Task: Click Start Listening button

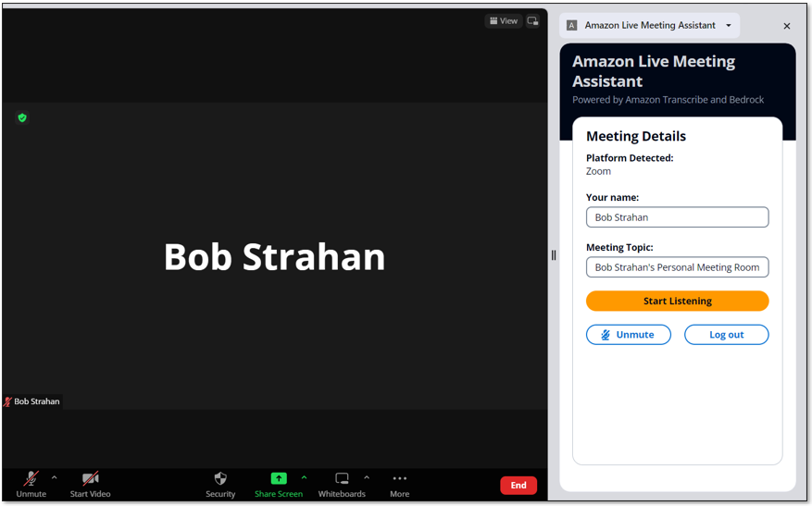Action: (678, 302)
